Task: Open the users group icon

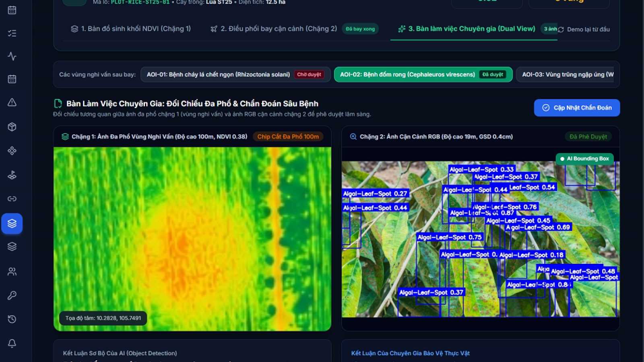Action: (12, 271)
